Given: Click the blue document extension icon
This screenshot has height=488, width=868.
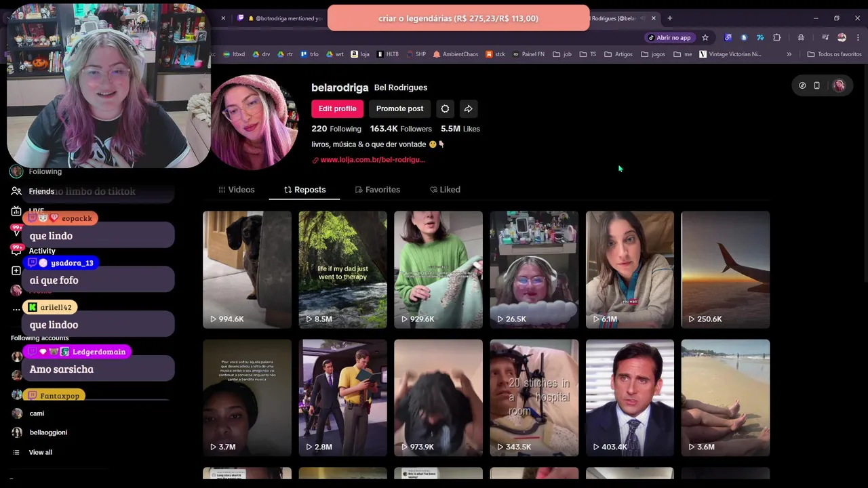Looking at the screenshot, I should 744,37.
